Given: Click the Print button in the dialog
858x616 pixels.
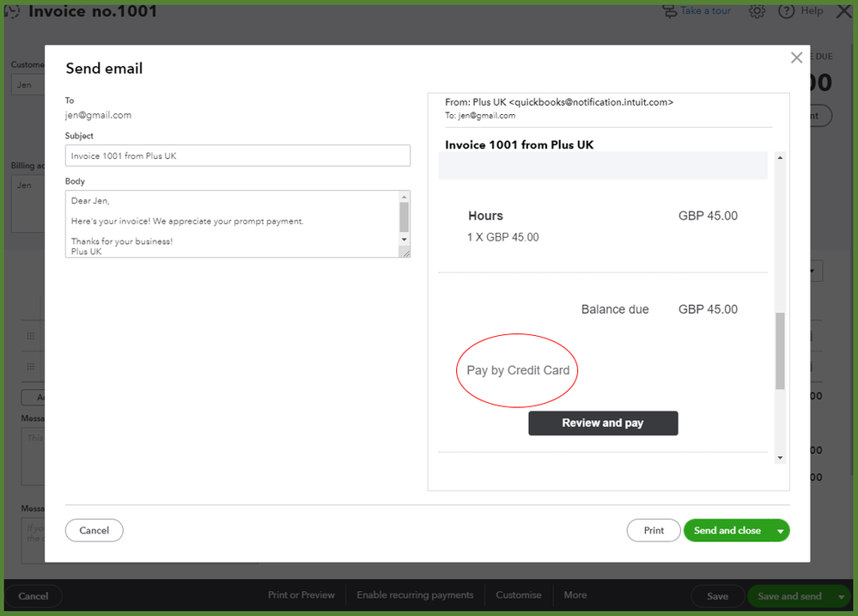Looking at the screenshot, I should click(x=654, y=530).
